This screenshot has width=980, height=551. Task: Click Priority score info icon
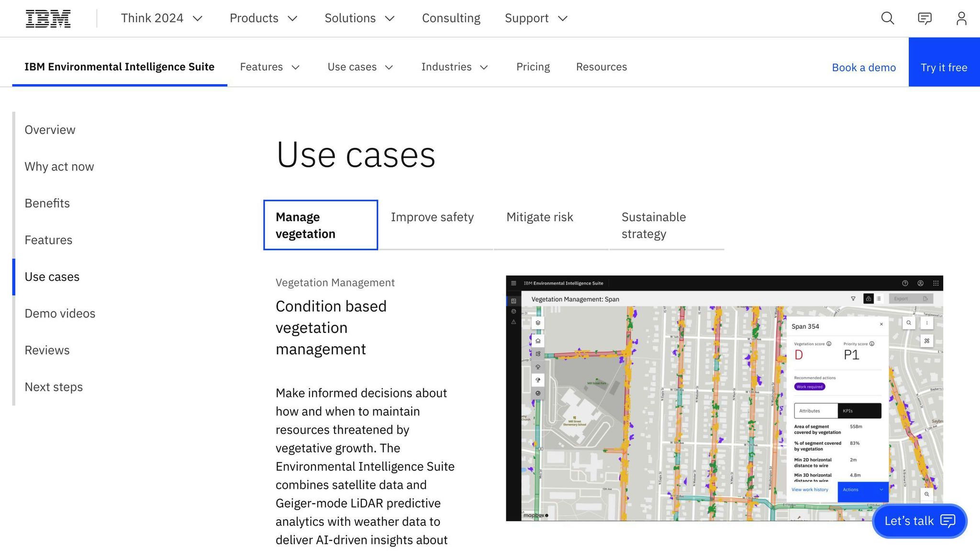(872, 343)
